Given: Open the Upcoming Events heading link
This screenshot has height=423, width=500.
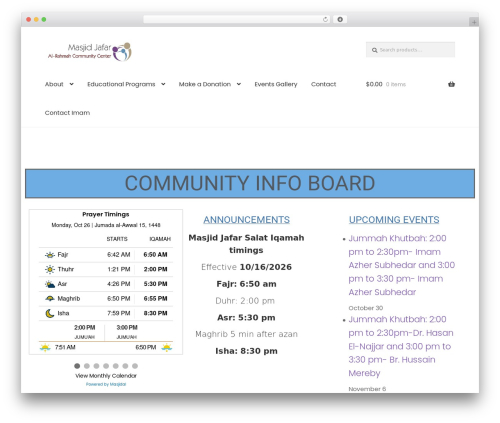Looking at the screenshot, I should 394,220.
